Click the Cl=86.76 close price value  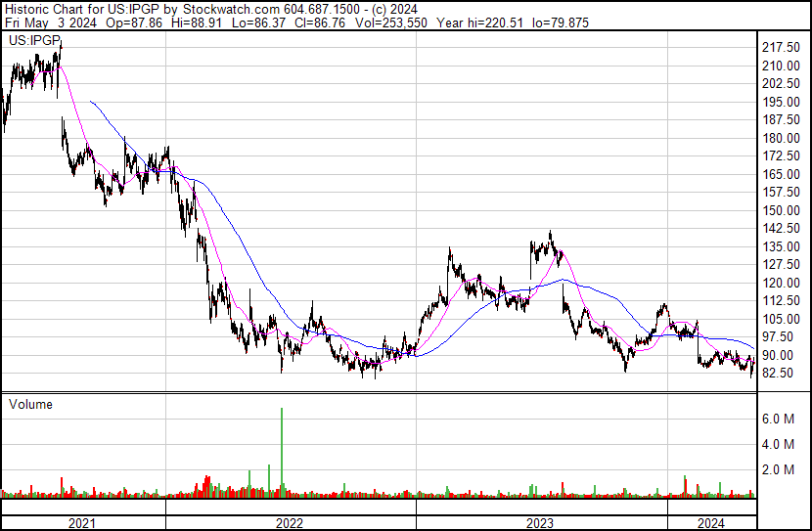[x=320, y=22]
